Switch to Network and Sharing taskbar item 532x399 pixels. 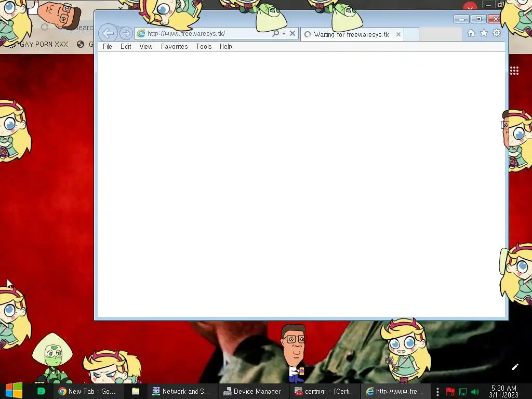tap(181, 391)
